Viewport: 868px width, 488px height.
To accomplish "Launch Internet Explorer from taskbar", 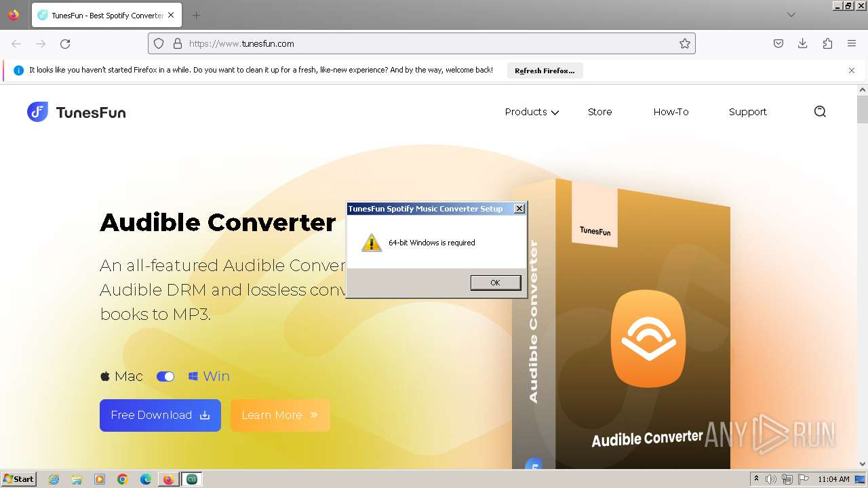I will point(54,479).
